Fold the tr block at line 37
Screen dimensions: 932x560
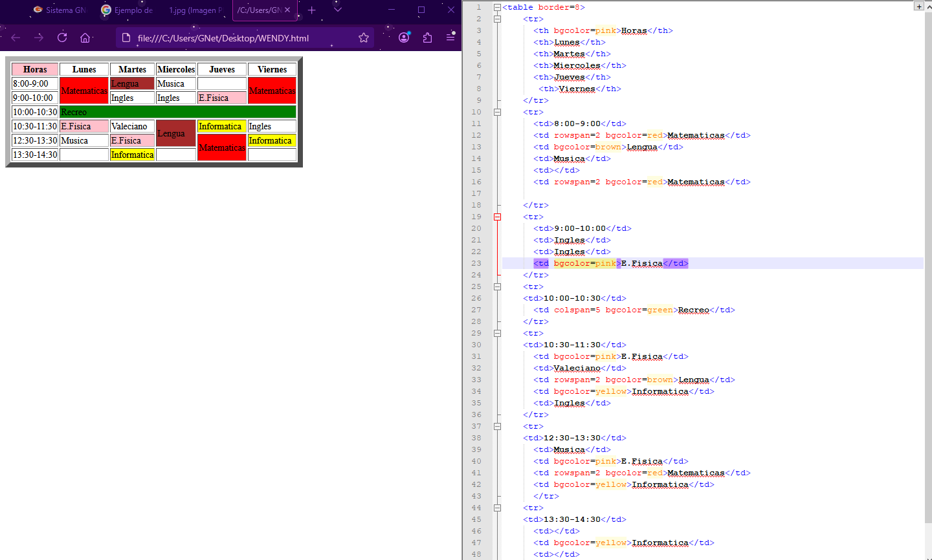[x=497, y=427]
